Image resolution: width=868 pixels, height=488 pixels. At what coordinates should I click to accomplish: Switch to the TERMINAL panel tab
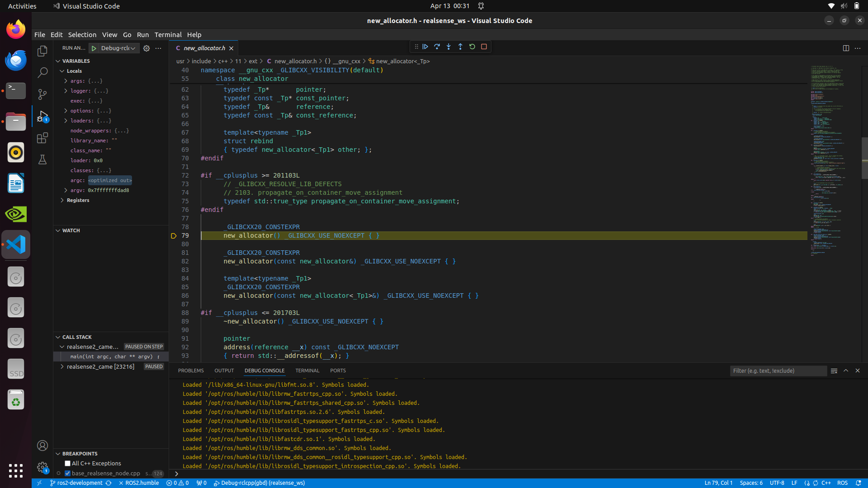click(x=307, y=371)
